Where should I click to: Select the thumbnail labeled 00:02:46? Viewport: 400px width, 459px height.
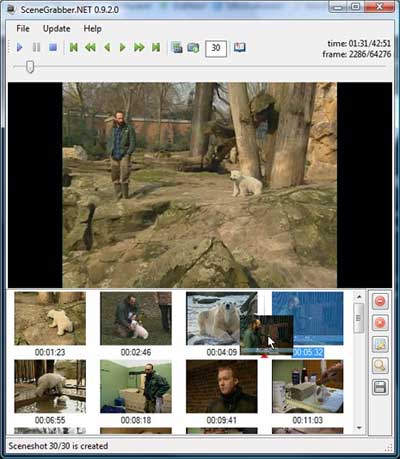tap(136, 318)
